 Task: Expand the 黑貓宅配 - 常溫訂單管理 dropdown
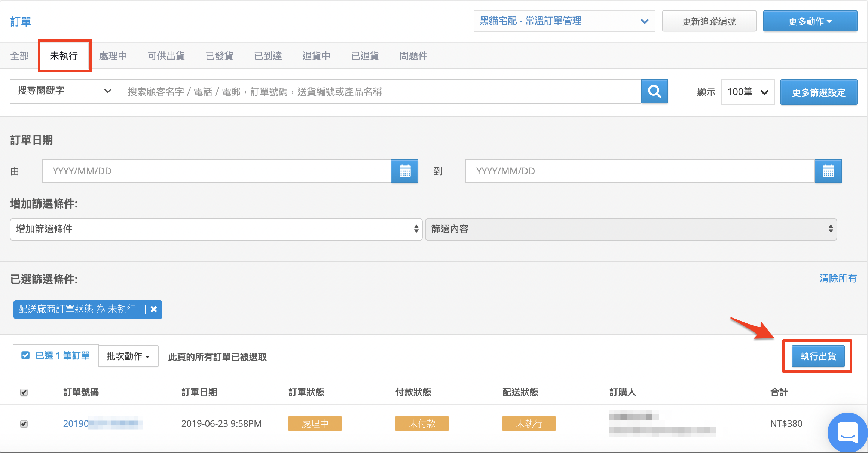[x=564, y=21]
